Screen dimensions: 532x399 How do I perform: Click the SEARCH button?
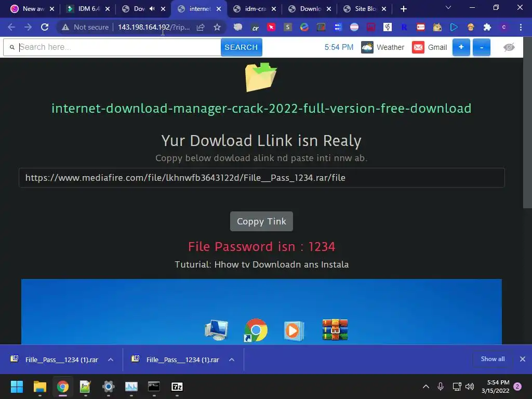coord(241,47)
